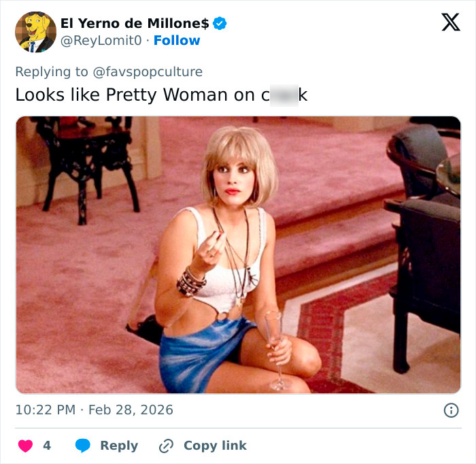Viewport: 476px width, 464px height.
Task: Click the blue verified badge
Action: (220, 23)
